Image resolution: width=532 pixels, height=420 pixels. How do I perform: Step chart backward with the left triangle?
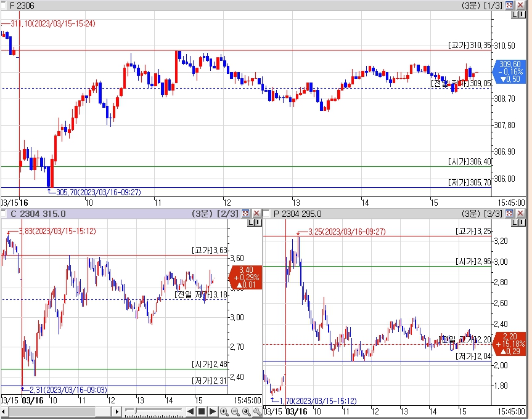(190, 411)
